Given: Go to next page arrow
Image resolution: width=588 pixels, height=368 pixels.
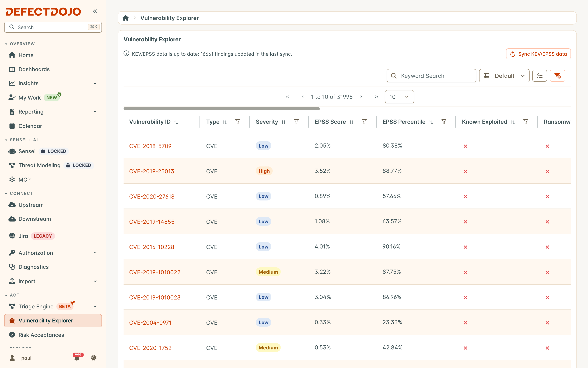Looking at the screenshot, I should 361,97.
